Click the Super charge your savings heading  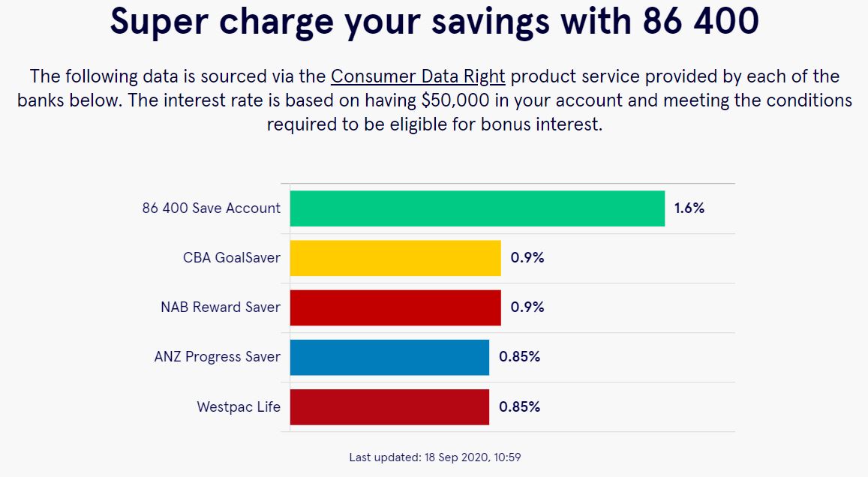point(434,21)
